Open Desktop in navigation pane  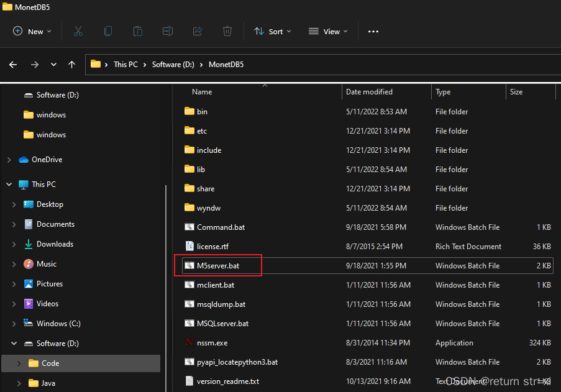tap(50, 204)
